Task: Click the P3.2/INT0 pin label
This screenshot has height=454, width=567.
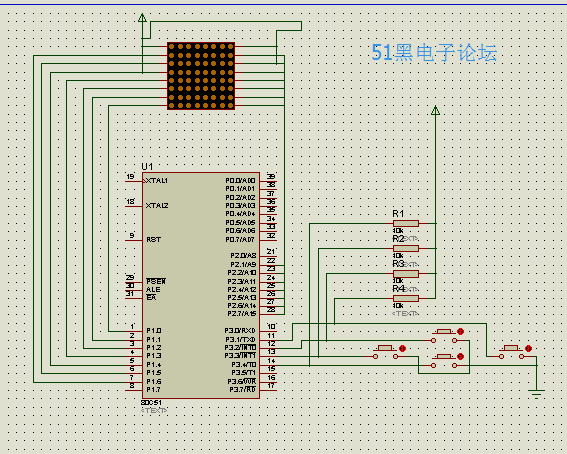Action: click(x=240, y=348)
